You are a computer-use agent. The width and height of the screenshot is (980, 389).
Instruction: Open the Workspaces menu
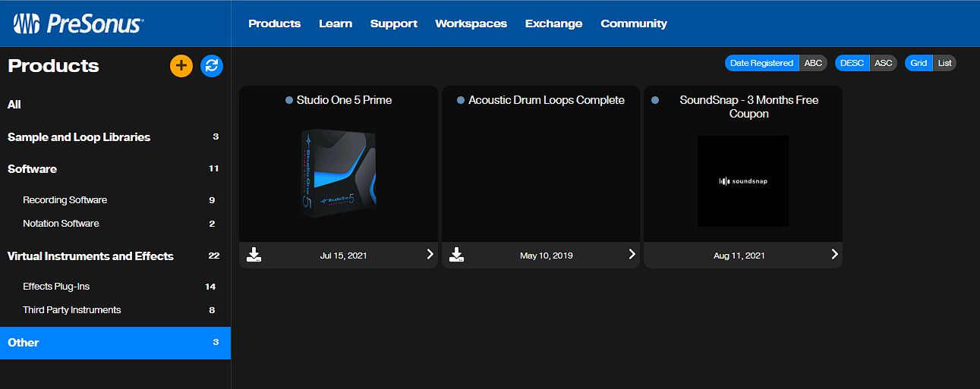pyautogui.click(x=471, y=24)
